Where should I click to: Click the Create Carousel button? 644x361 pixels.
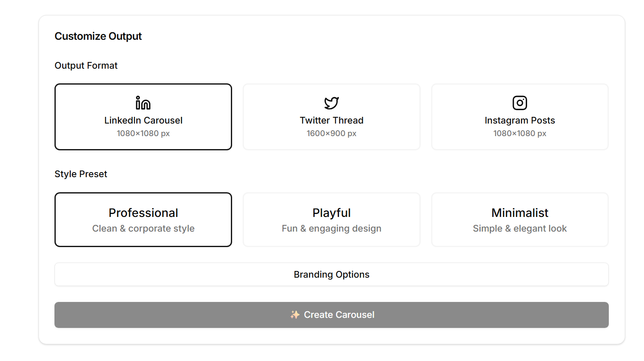[x=331, y=315]
